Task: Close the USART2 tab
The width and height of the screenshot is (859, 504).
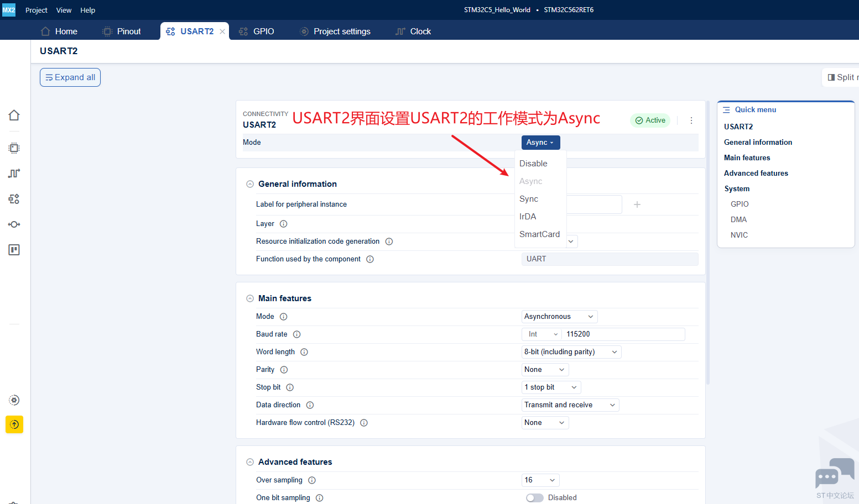Action: click(222, 32)
